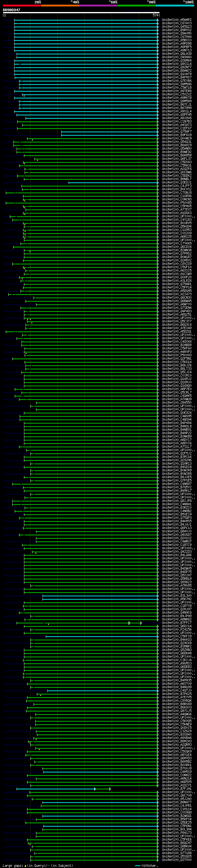Click UniRef100_O49460 hit name
The image size is (197, 868).
(x=177, y=57)
